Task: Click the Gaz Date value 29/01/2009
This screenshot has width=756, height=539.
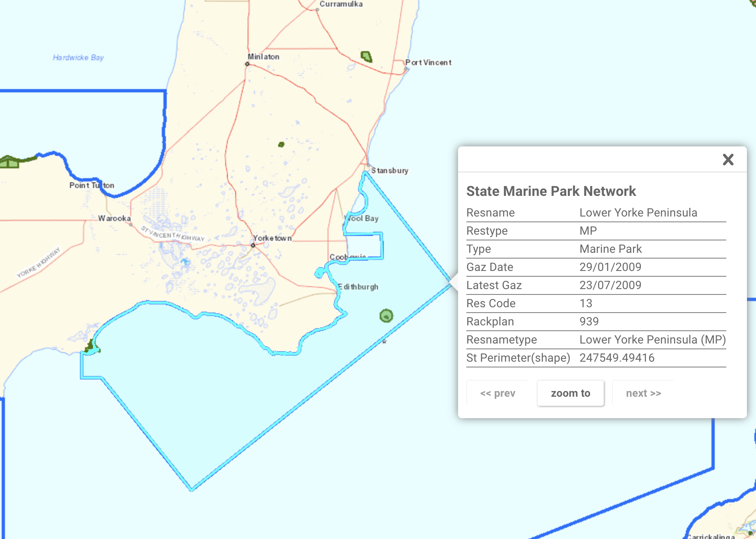Action: pyautogui.click(x=610, y=267)
